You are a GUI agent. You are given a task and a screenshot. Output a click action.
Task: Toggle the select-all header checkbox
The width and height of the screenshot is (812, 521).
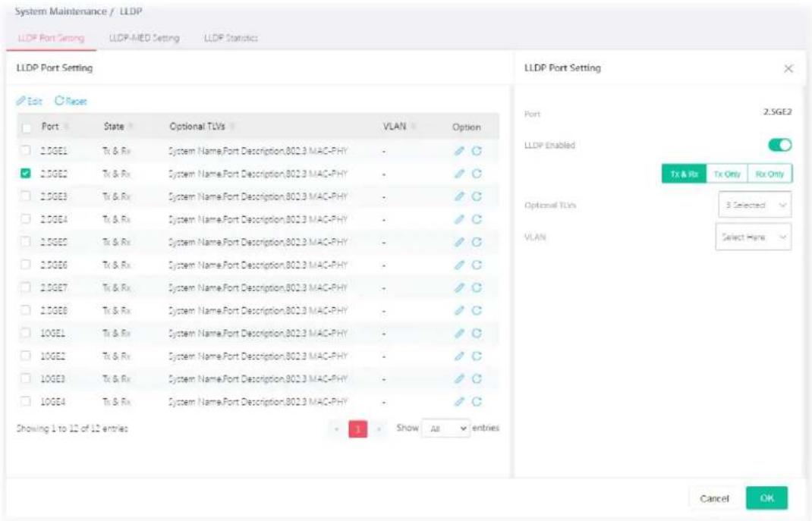[x=26, y=127]
